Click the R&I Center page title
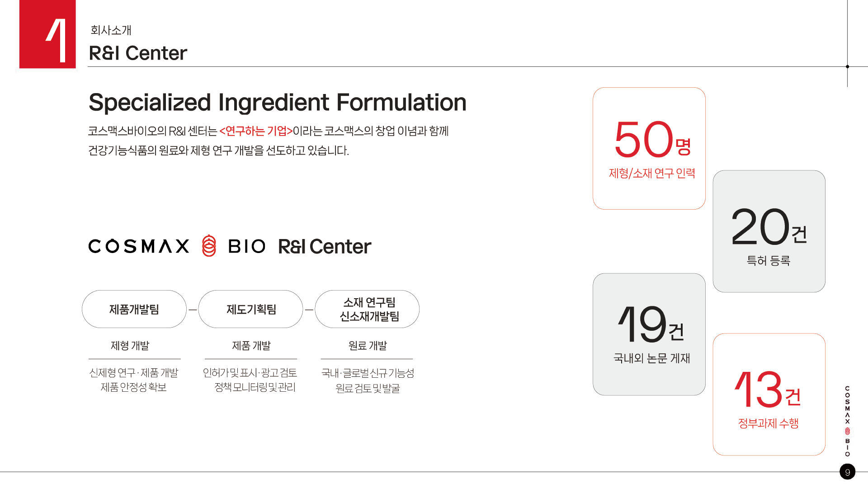This screenshot has height=488, width=868. coord(138,53)
